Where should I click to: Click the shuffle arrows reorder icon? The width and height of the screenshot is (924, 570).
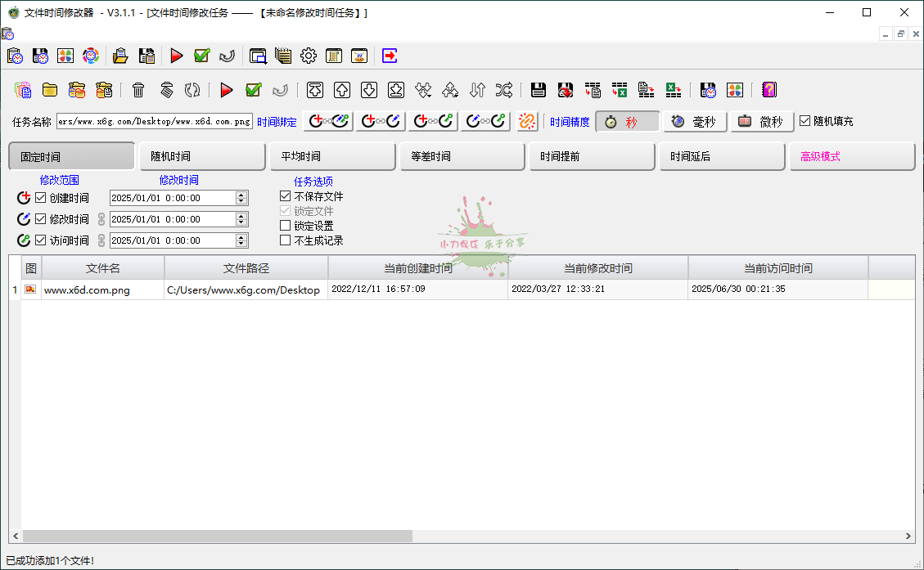[505, 90]
